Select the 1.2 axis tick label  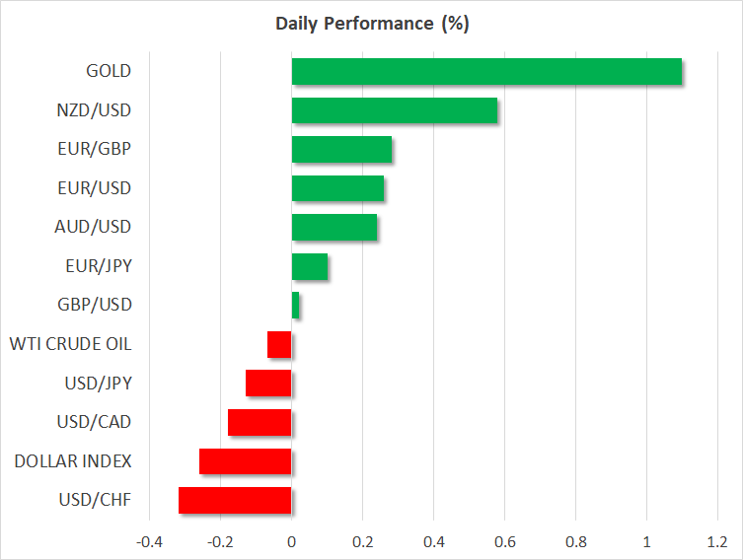pyautogui.click(x=717, y=541)
